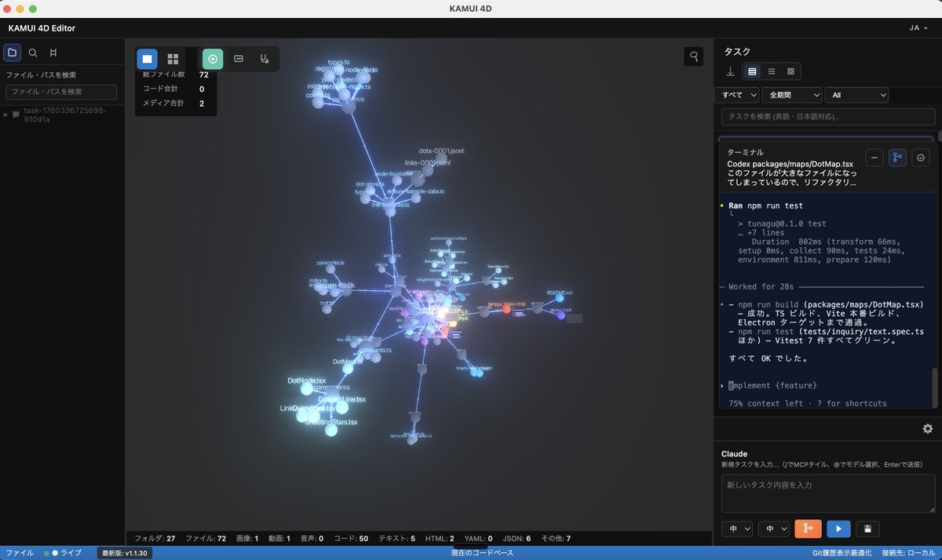
Task: Focus the ファイル・パスを検索 input field
Action: click(61, 92)
